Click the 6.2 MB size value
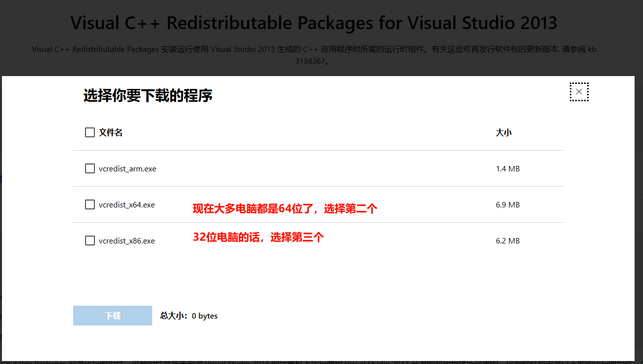Viewport: 643px width, 364px height. pyautogui.click(x=508, y=241)
